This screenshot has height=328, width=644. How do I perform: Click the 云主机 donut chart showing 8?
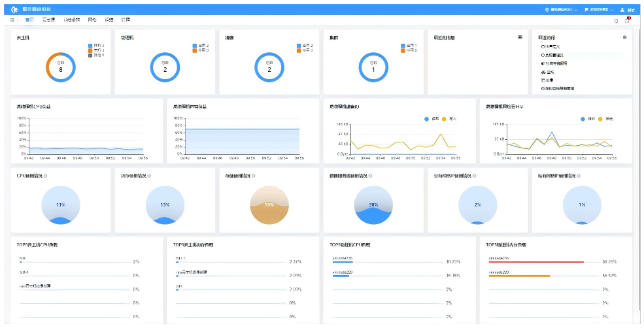pyautogui.click(x=61, y=67)
